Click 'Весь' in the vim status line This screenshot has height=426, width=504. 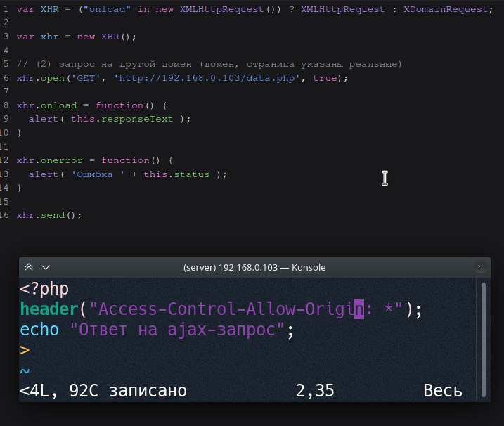443,391
